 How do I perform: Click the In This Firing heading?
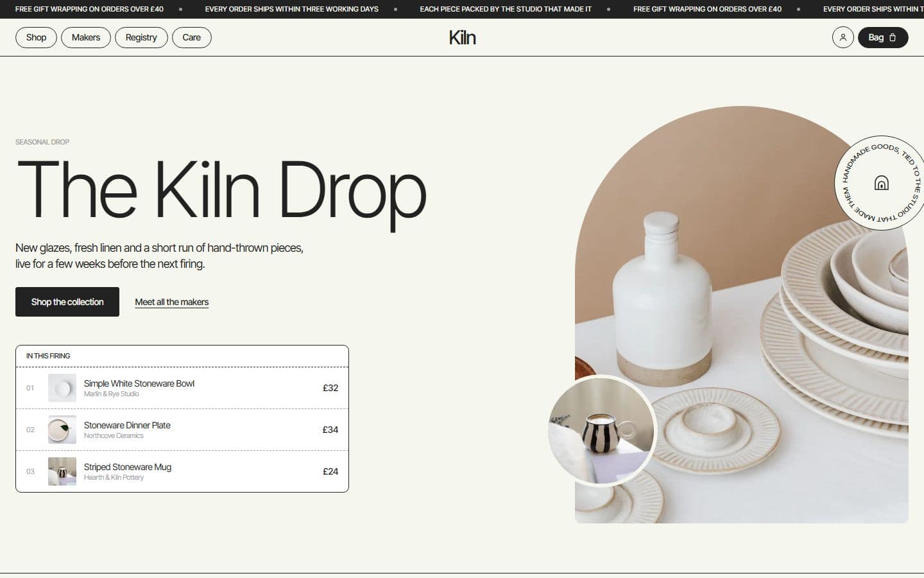pos(48,356)
